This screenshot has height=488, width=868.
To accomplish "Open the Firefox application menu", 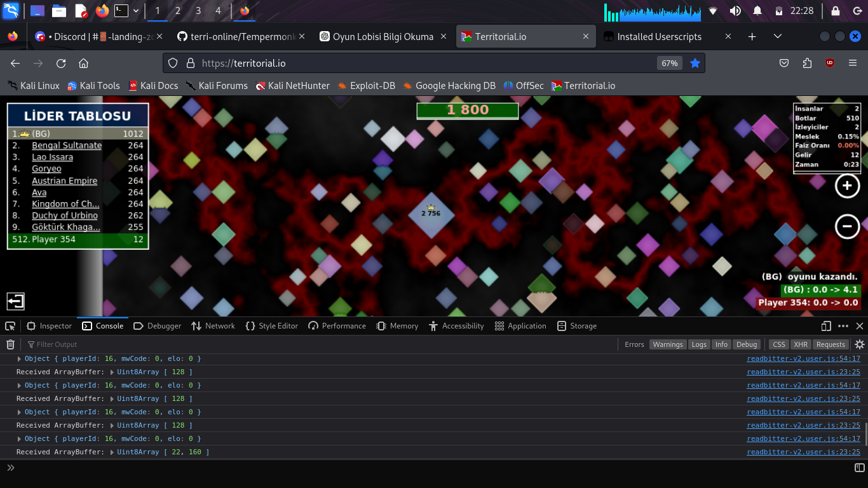I will click(x=853, y=63).
